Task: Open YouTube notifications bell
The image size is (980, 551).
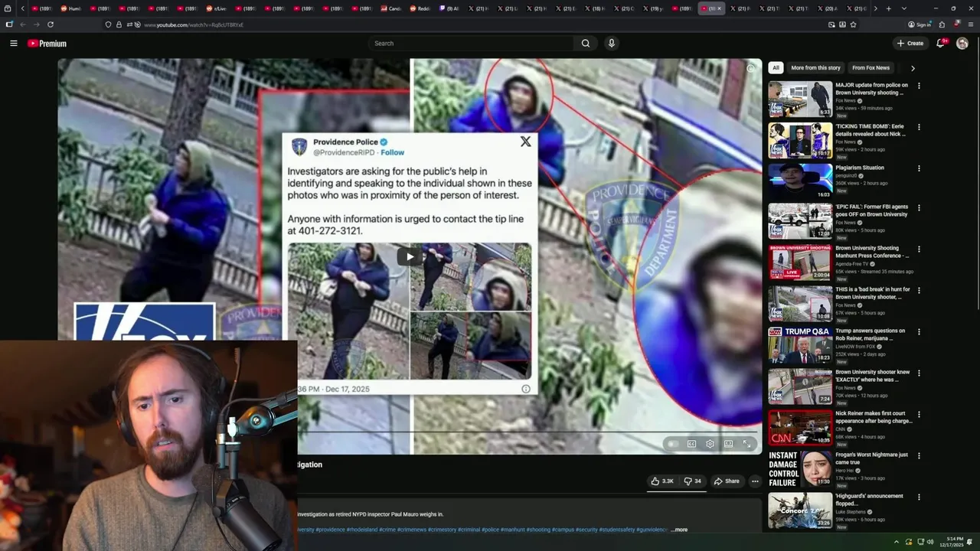Action: pos(941,44)
